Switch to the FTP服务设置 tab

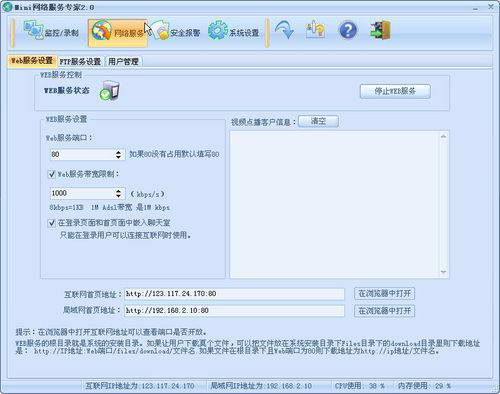80,61
